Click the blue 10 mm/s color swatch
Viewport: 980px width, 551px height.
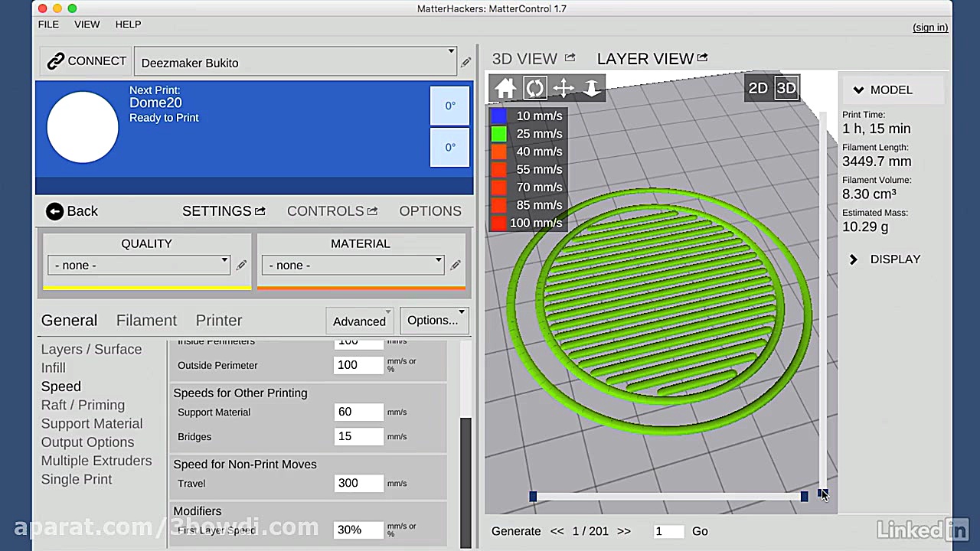coord(498,116)
